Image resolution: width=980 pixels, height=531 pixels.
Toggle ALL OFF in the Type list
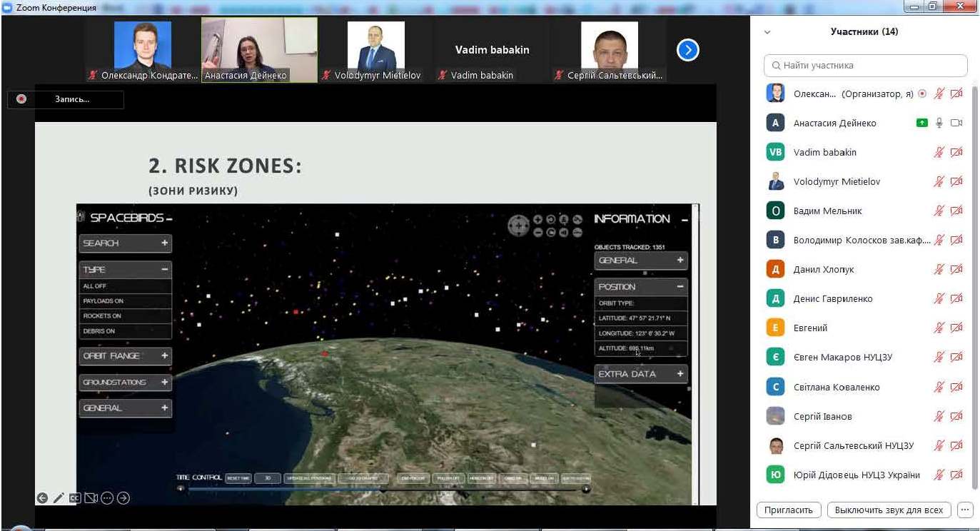pos(126,285)
